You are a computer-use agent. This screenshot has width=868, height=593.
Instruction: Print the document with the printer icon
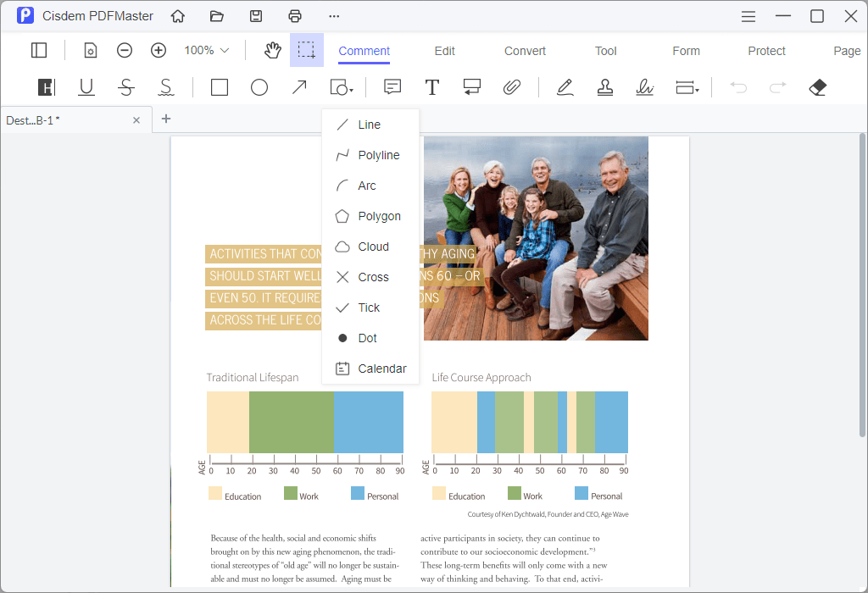tap(295, 16)
